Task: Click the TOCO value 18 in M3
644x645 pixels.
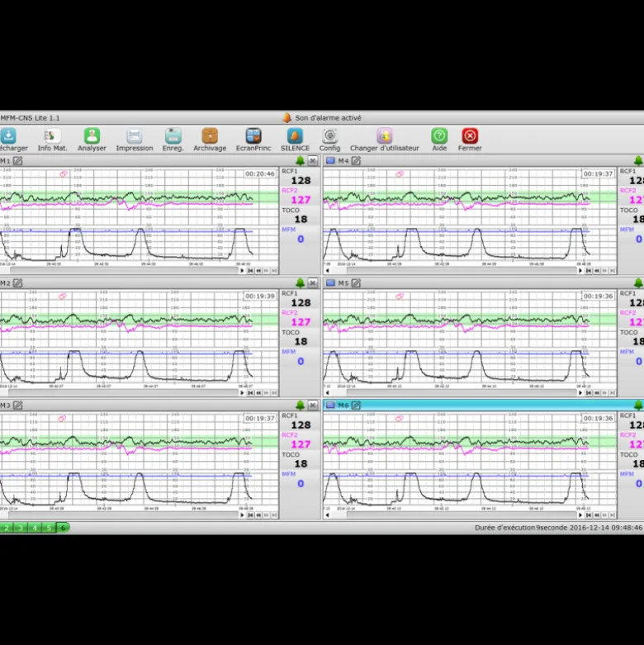Action: [301, 463]
